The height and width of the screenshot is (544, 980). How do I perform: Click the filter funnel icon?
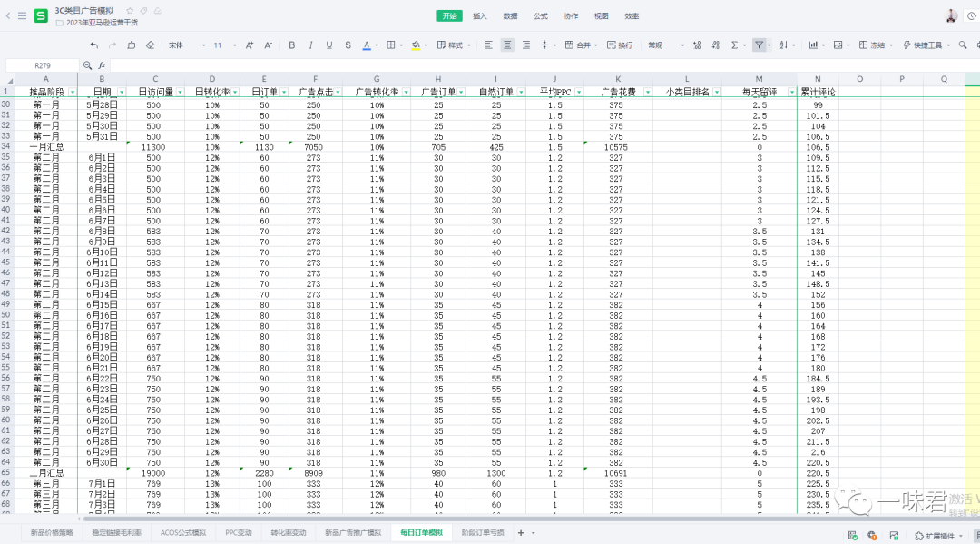(758, 45)
